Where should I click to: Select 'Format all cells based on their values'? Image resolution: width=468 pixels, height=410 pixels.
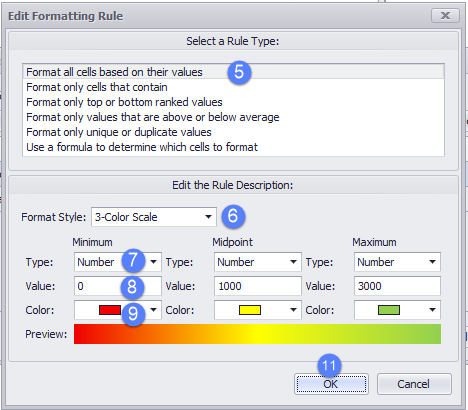pos(233,72)
